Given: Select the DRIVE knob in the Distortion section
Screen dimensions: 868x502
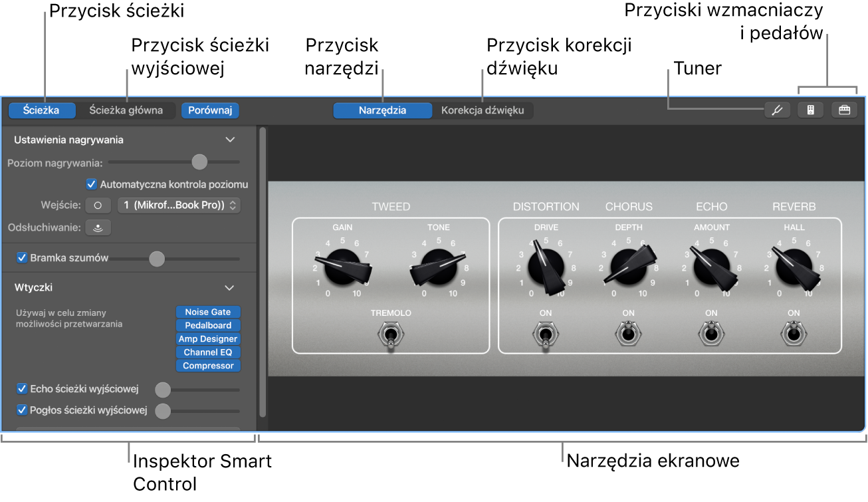Looking at the screenshot, I should point(545,266).
